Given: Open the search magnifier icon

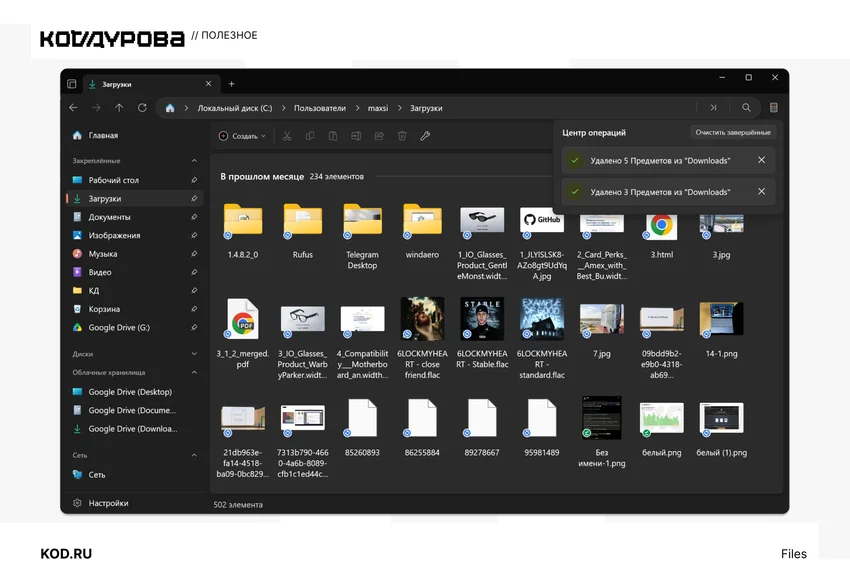Looking at the screenshot, I should point(746,108).
